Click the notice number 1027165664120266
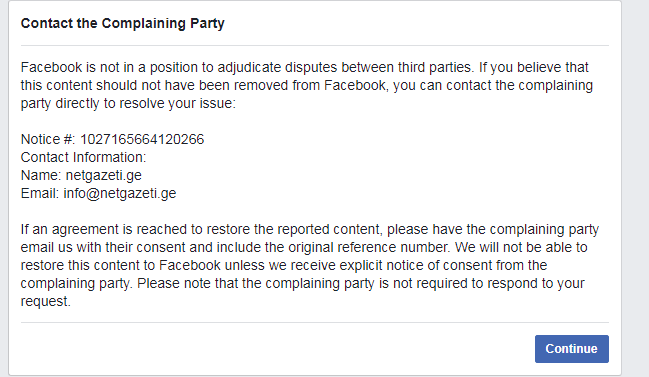Image resolution: width=649 pixels, height=377 pixels. point(142,139)
